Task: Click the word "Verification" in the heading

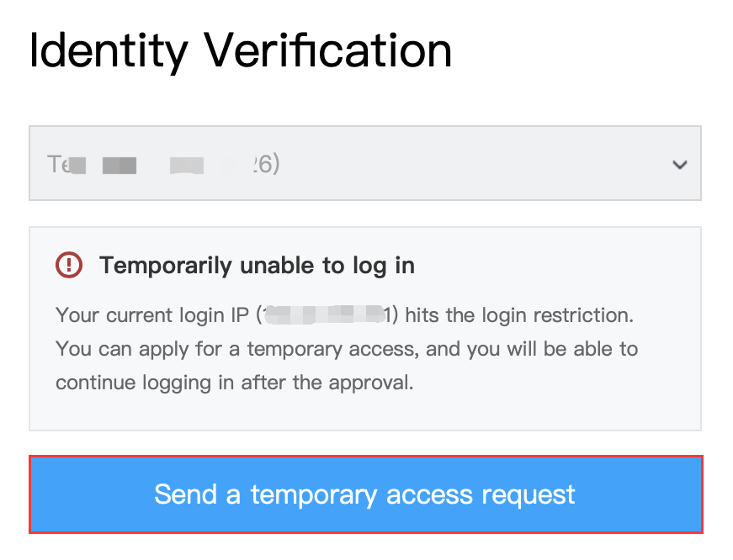Action: click(329, 51)
